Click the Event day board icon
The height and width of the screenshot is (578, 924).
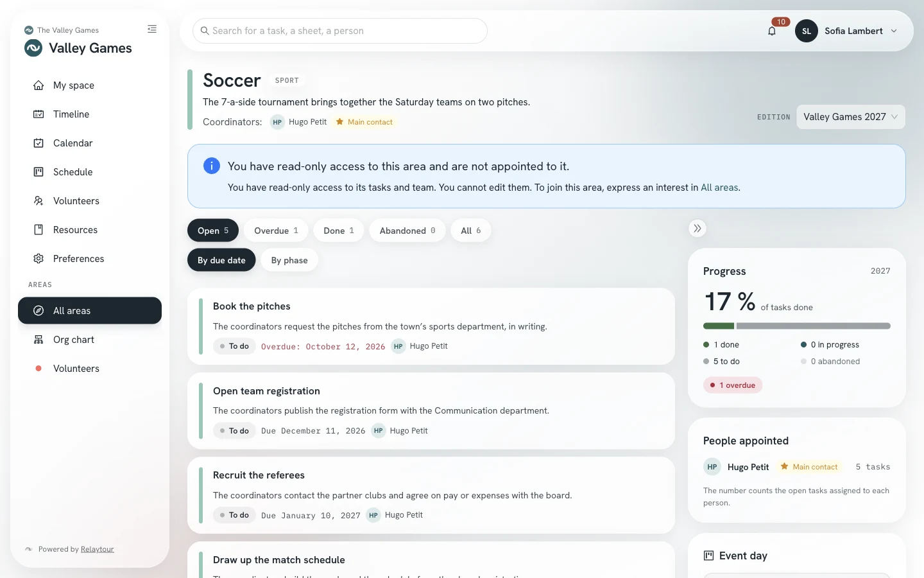709,556
